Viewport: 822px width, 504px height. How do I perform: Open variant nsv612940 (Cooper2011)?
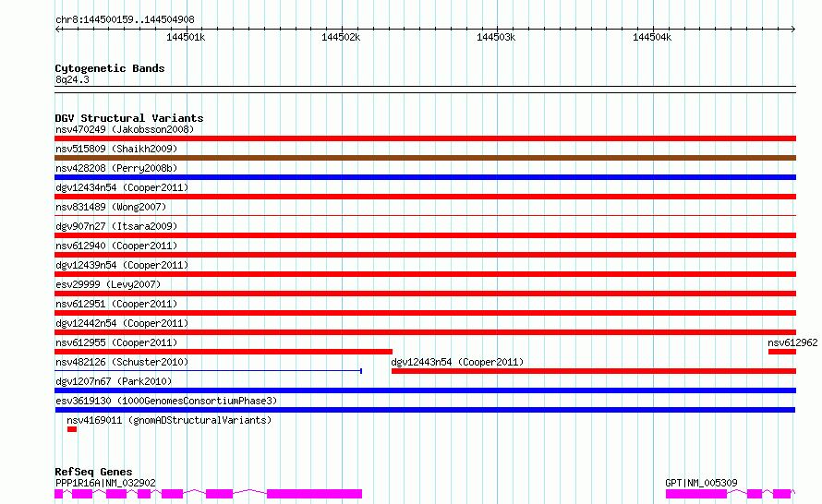pyautogui.click(x=116, y=246)
